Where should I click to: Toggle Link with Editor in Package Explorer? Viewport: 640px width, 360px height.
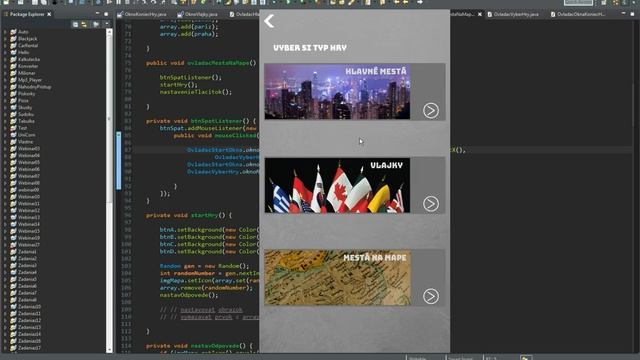click(84, 24)
